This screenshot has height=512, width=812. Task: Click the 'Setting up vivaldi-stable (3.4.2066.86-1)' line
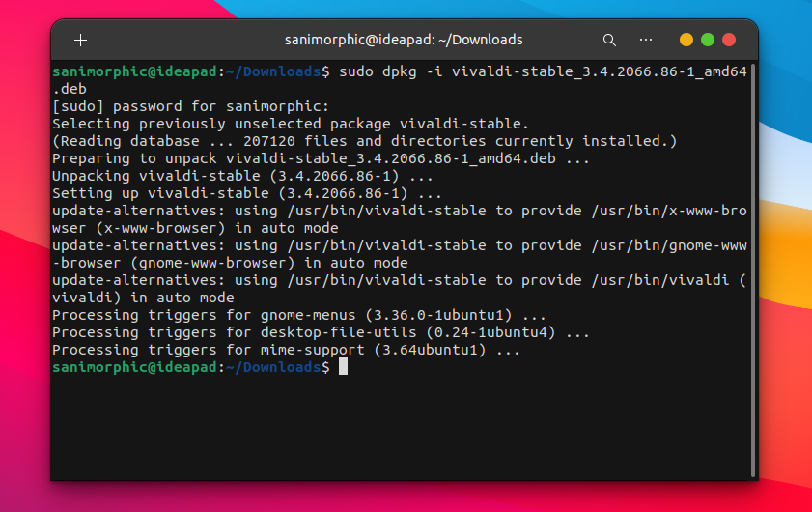click(x=246, y=193)
